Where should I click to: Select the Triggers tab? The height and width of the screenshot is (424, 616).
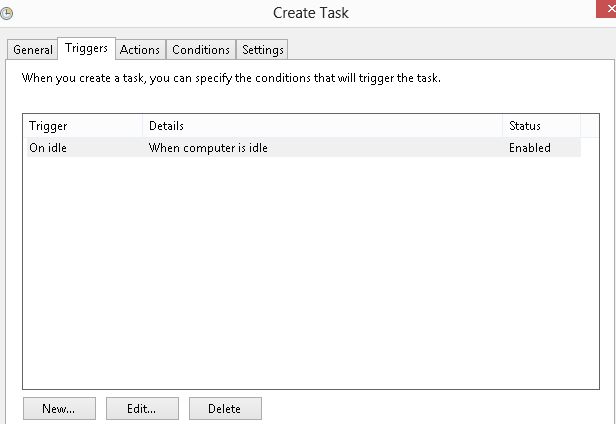(86, 48)
